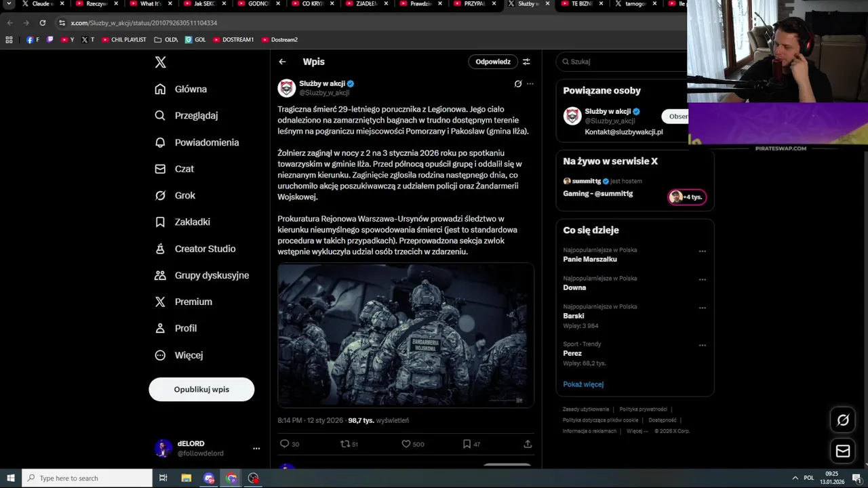Screen dimensions: 868x488
Task: Open Czat messages
Action: [174, 169]
